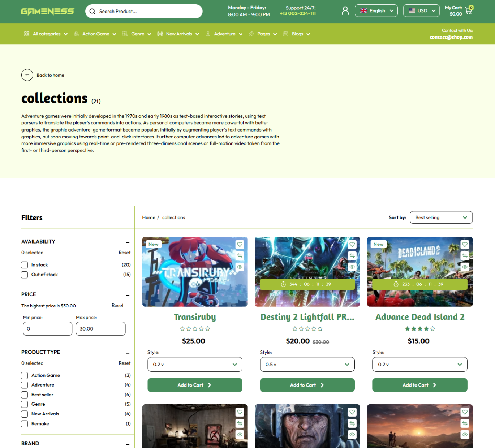Open the Transiruby product thumbnail
Image resolution: width=495 pixels, height=448 pixels.
pyautogui.click(x=195, y=272)
